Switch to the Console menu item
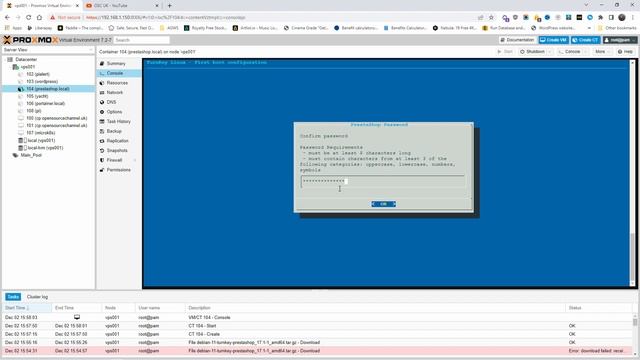The height and width of the screenshot is (360, 640). pos(119,73)
